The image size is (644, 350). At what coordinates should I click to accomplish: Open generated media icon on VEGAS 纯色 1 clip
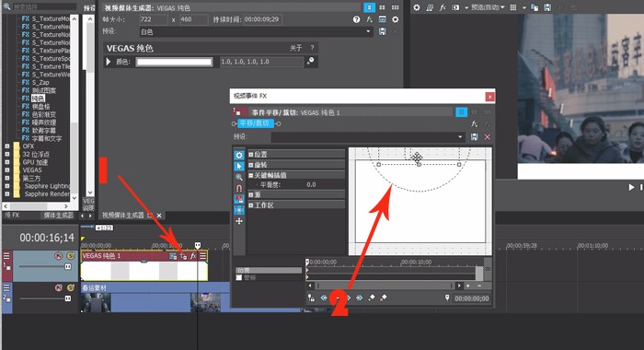click(x=173, y=256)
